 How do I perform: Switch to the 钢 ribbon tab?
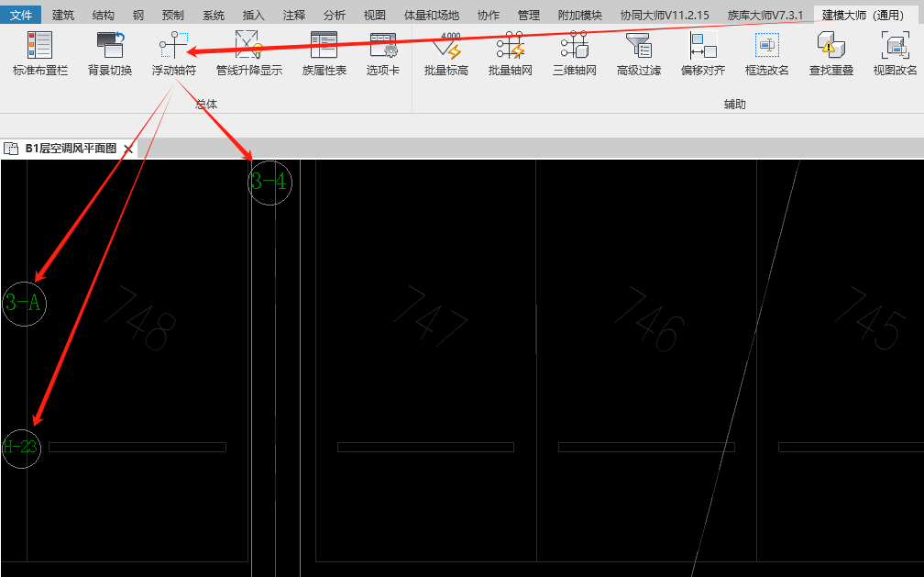click(x=137, y=16)
